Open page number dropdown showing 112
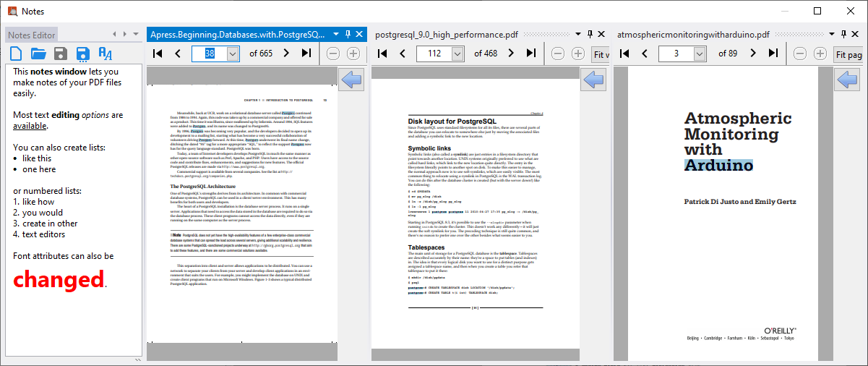Screen dimensions: 868x366 click(457, 53)
